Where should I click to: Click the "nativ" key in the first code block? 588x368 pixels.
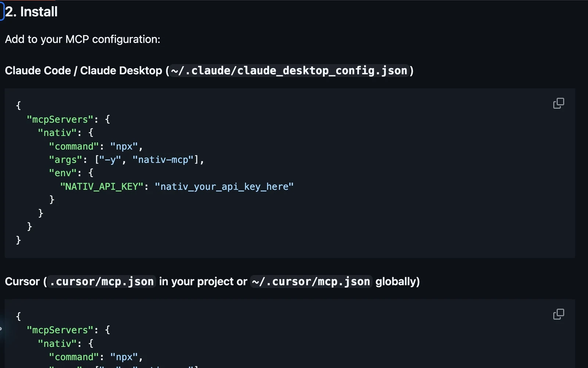57,133
